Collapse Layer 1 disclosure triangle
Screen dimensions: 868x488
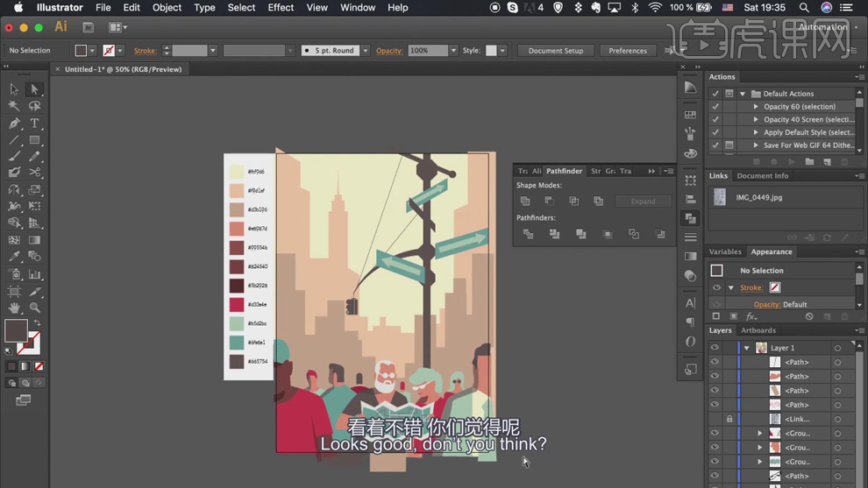tap(746, 348)
